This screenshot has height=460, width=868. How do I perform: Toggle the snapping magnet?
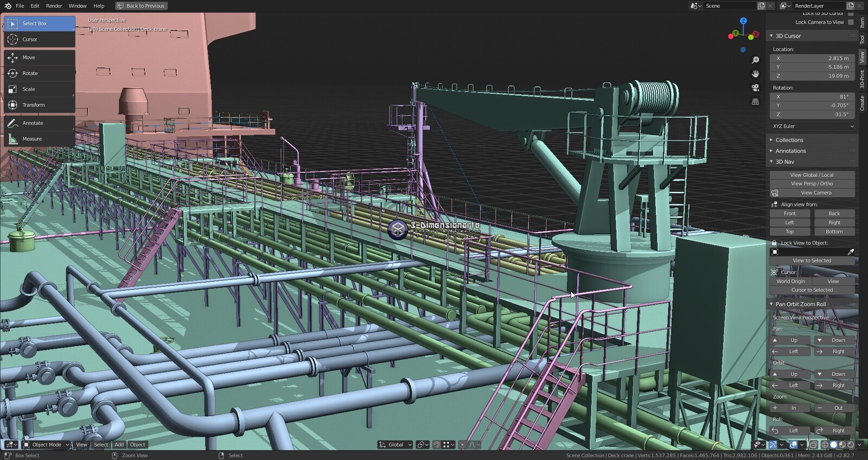coord(437,444)
